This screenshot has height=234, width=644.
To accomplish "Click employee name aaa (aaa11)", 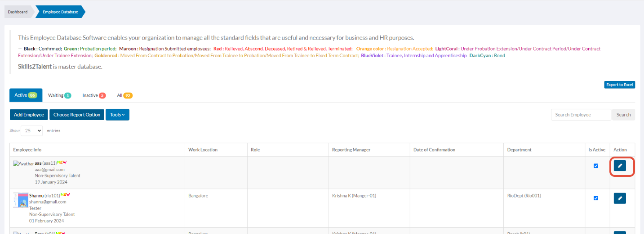I will click(x=45, y=163).
